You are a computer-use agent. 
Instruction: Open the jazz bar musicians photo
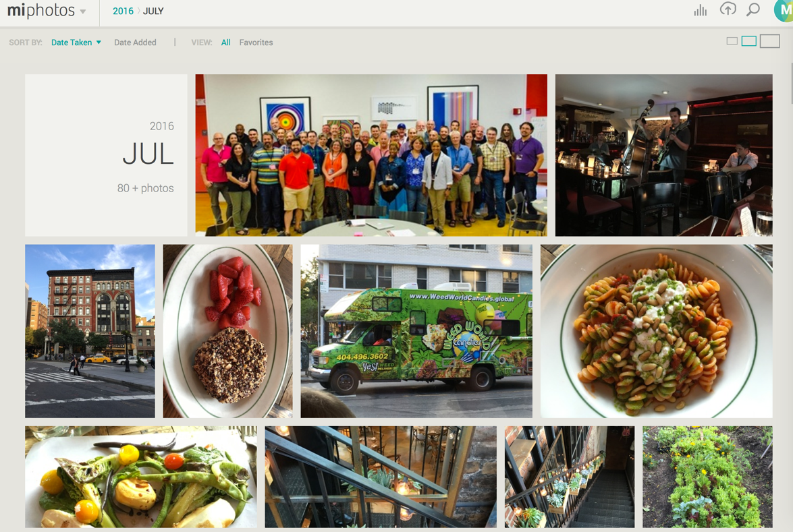[x=663, y=155]
